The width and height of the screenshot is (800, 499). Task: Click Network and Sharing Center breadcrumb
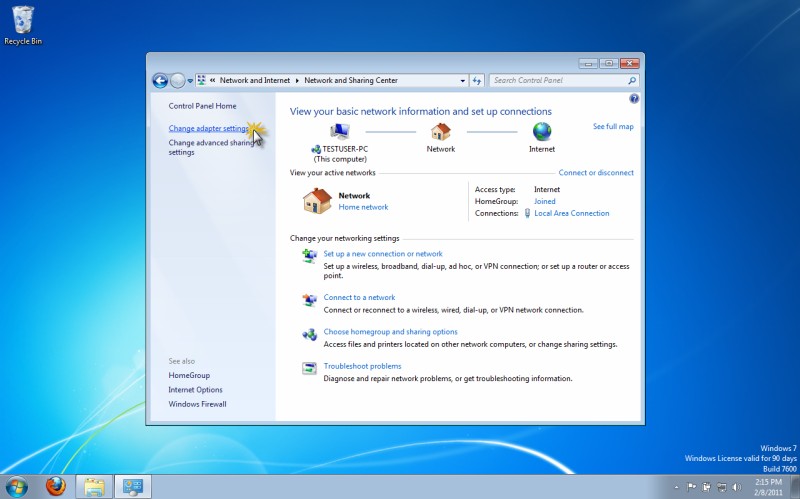point(351,81)
